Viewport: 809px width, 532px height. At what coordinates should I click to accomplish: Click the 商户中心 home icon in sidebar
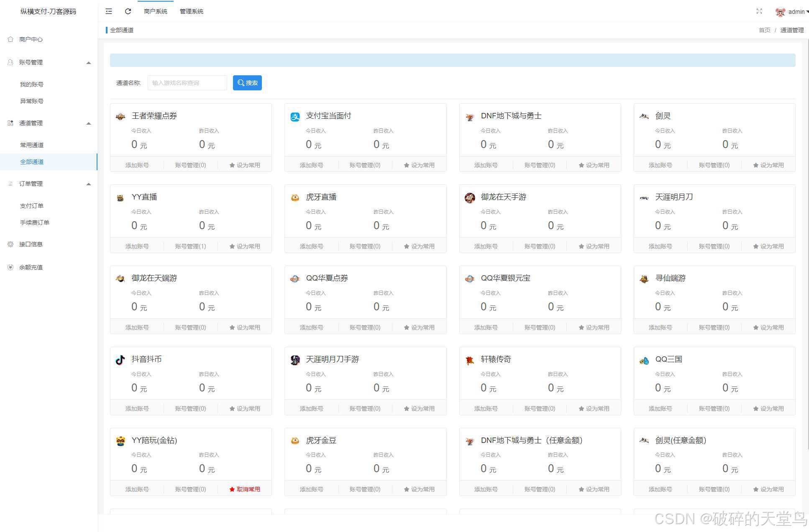click(x=10, y=39)
